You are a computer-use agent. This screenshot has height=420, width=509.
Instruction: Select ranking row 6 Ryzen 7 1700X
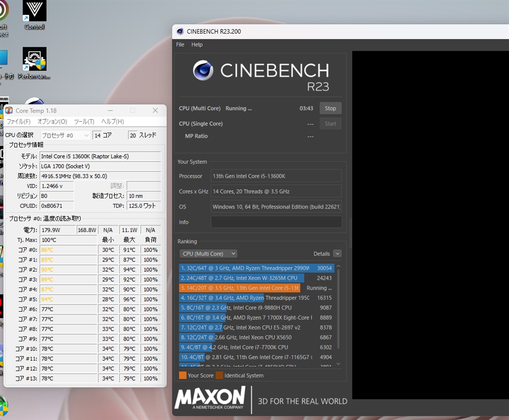tap(256, 318)
